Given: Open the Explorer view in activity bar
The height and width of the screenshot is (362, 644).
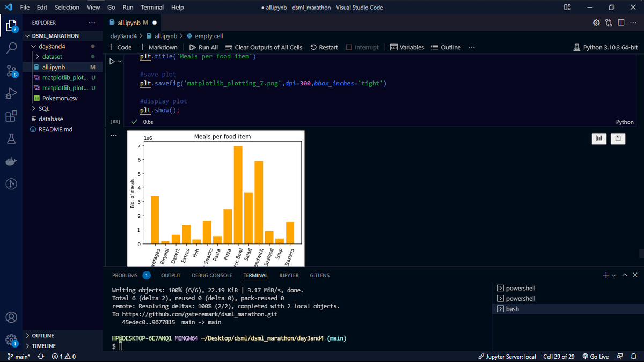Looking at the screenshot, I should pos(11,25).
